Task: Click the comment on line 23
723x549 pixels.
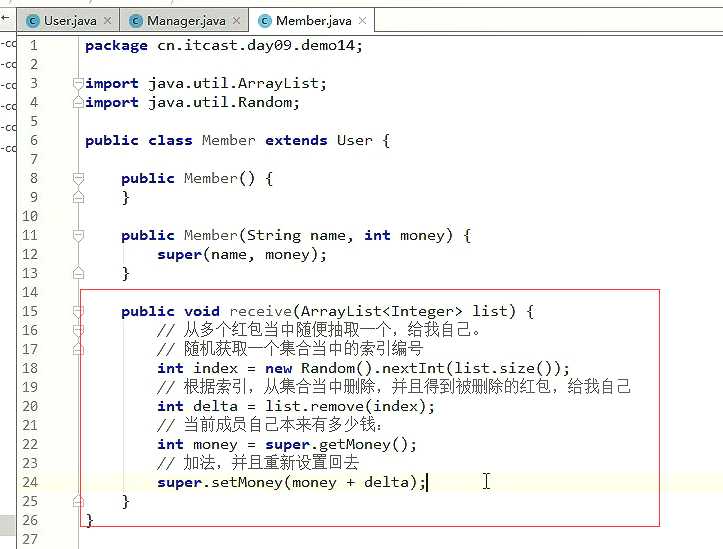Action: pos(258,463)
